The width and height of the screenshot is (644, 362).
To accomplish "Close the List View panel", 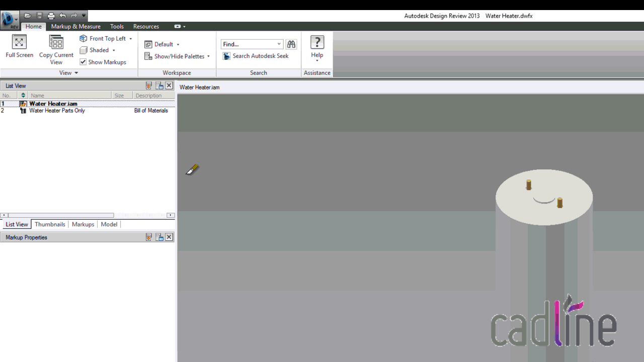I will coord(169,85).
